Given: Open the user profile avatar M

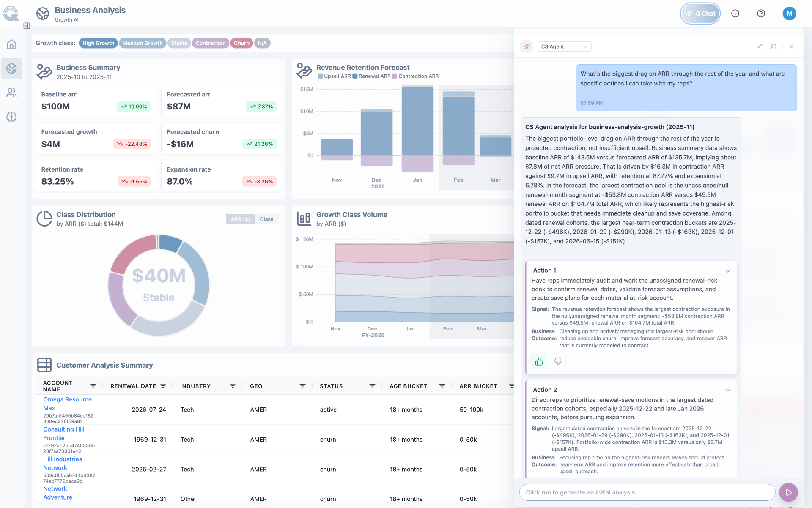Looking at the screenshot, I should [789, 14].
